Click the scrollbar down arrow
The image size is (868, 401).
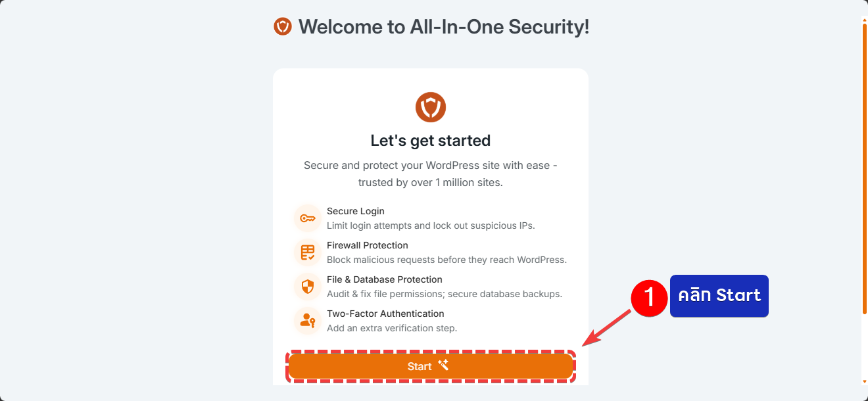pos(865,381)
